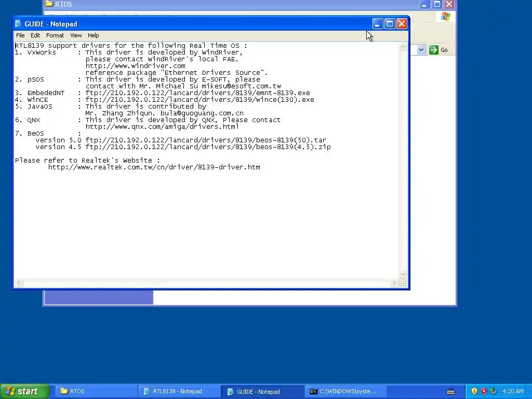Click the "Please refer to Realtek's Website" line
This screenshot has width=532, height=399.
[87, 161]
